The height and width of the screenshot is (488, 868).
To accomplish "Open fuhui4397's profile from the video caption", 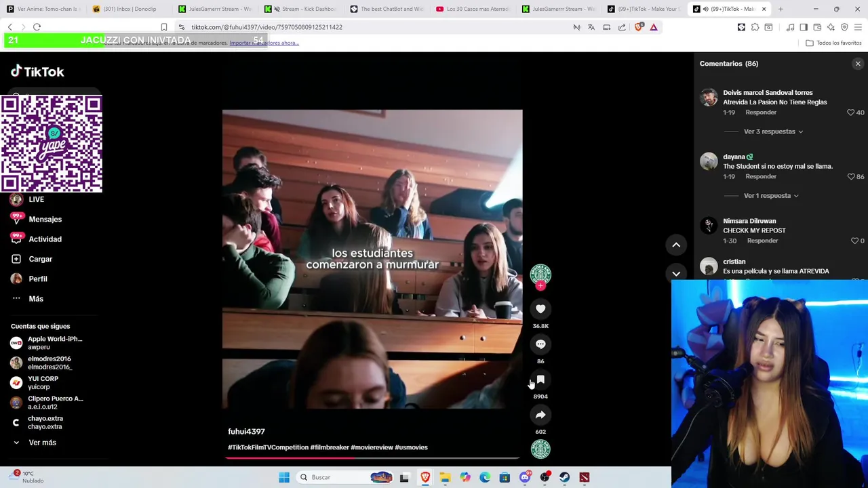I will 246,432.
